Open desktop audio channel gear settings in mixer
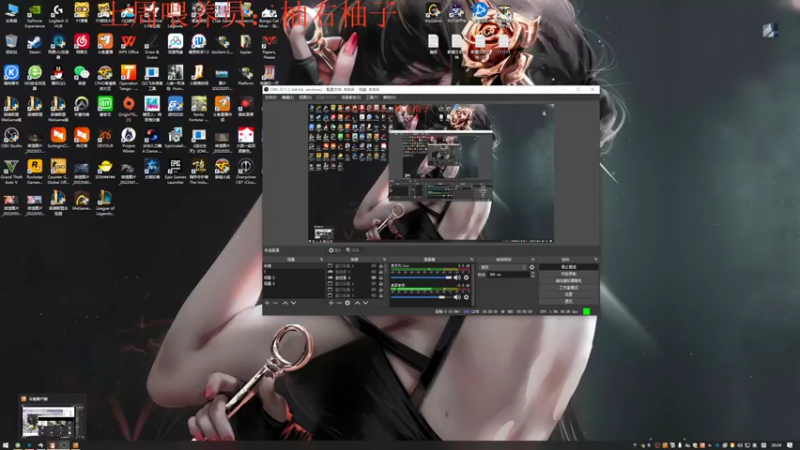 466,297
